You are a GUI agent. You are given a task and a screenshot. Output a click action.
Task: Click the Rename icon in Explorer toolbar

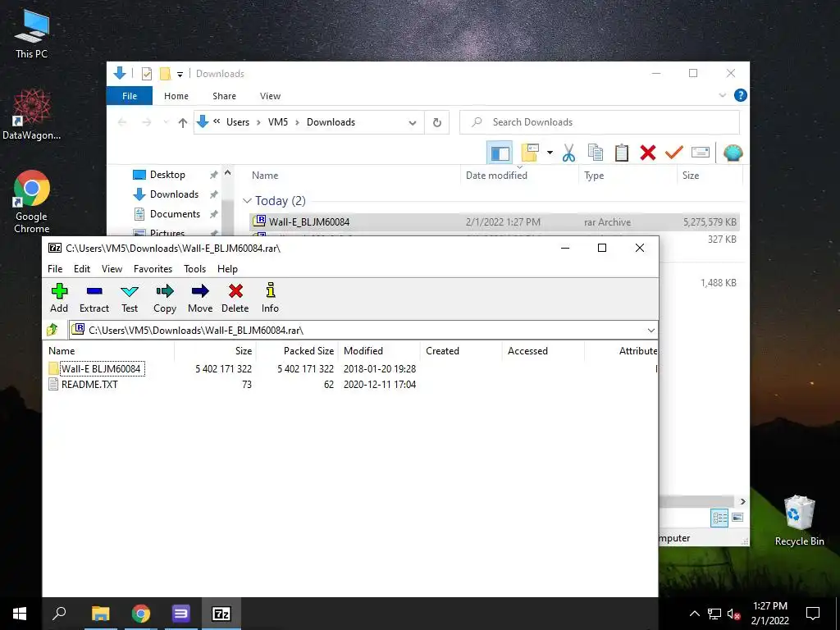(x=701, y=153)
